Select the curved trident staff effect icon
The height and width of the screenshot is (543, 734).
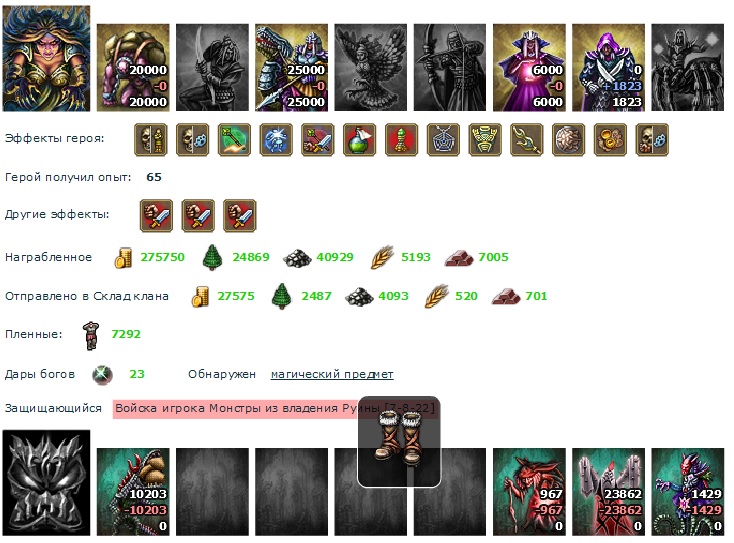pyautogui.click(x=526, y=139)
